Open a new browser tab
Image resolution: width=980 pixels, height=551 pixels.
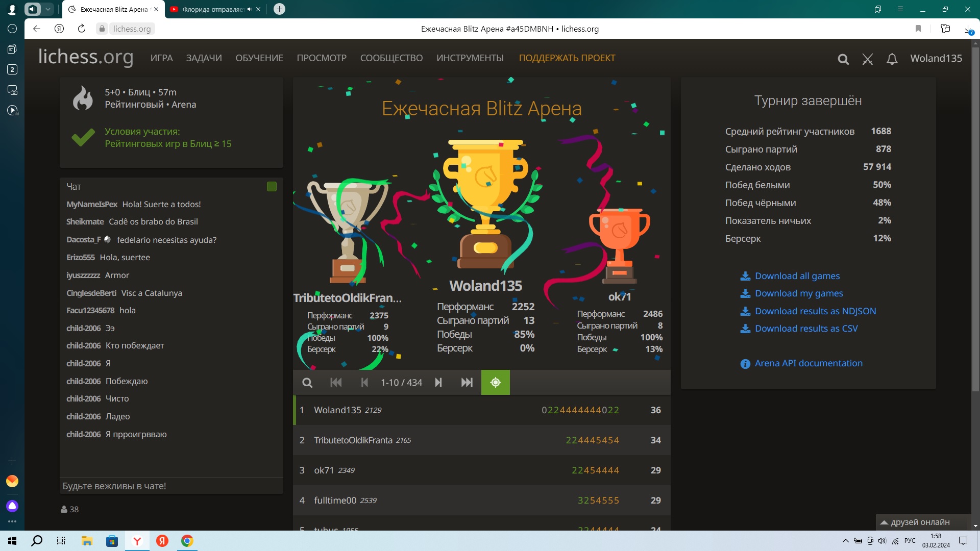click(279, 9)
